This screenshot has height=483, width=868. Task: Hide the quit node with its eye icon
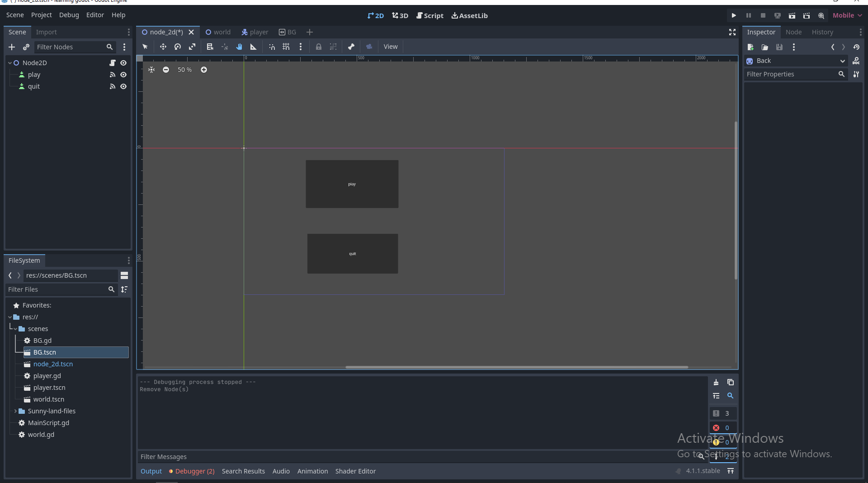(123, 86)
